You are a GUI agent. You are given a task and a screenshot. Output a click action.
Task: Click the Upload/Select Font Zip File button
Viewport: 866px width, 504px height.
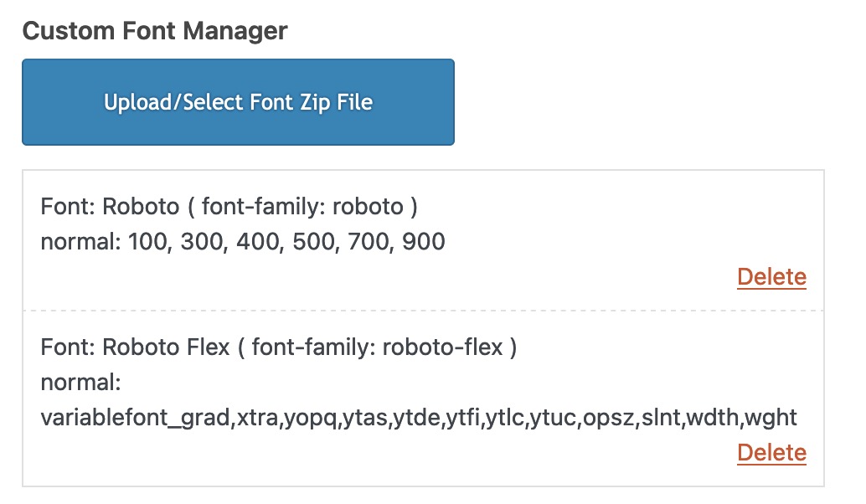tap(238, 102)
